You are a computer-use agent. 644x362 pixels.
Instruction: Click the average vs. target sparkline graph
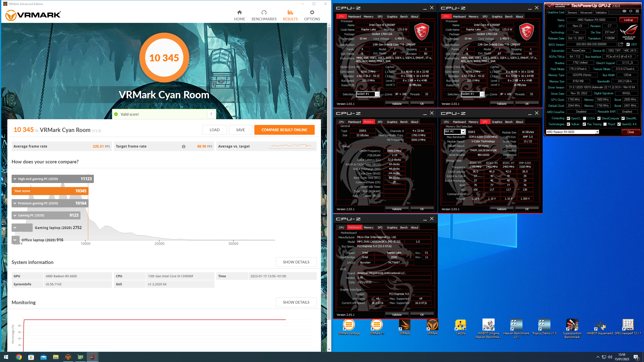pyautogui.click(x=292, y=146)
